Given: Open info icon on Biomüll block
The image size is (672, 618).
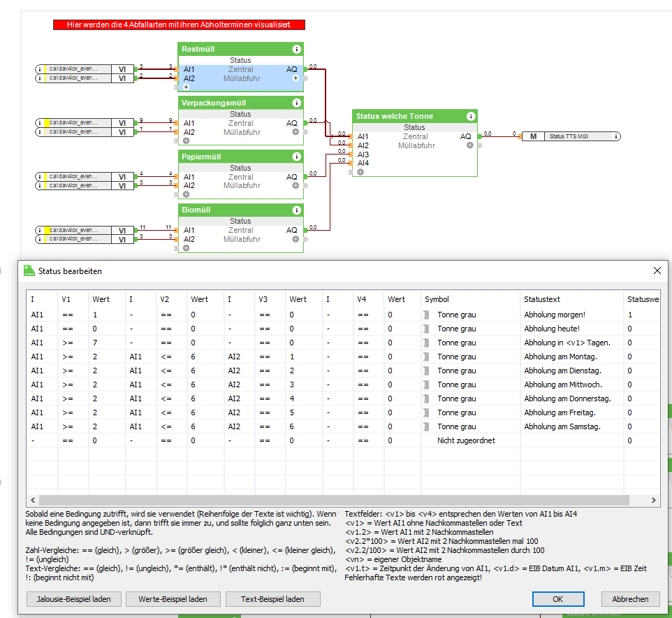Looking at the screenshot, I should click(x=296, y=210).
